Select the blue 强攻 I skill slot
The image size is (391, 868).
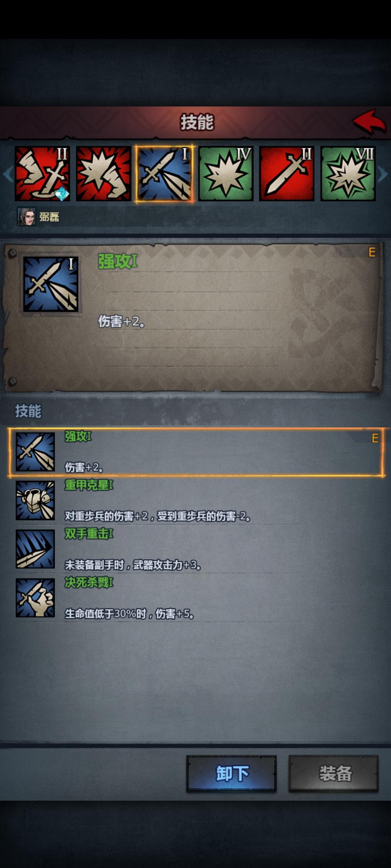tap(165, 174)
